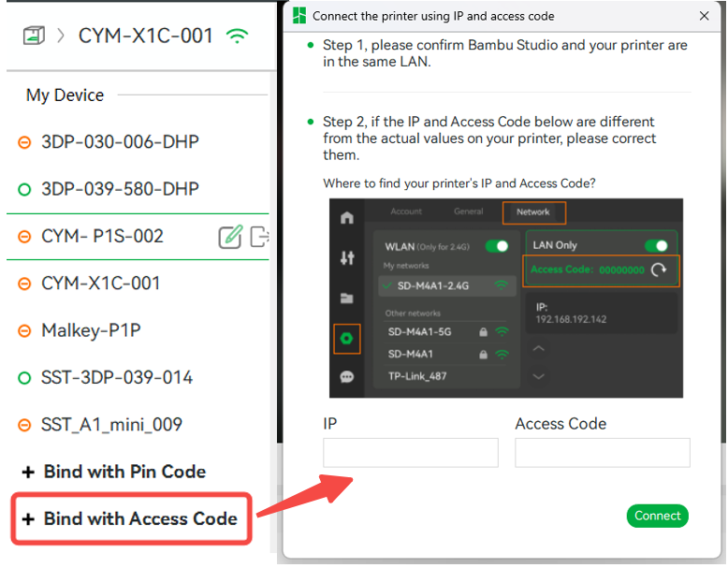Open the CYM-X1C-001 device header title
The image size is (728, 568).
tap(145, 36)
